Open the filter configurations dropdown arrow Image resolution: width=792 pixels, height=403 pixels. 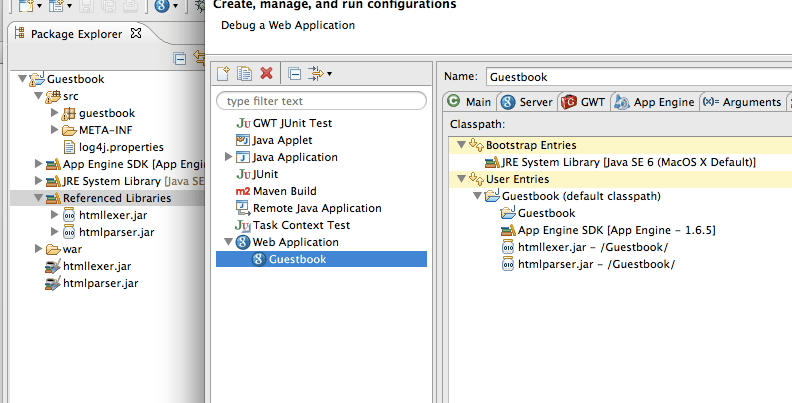click(x=329, y=74)
